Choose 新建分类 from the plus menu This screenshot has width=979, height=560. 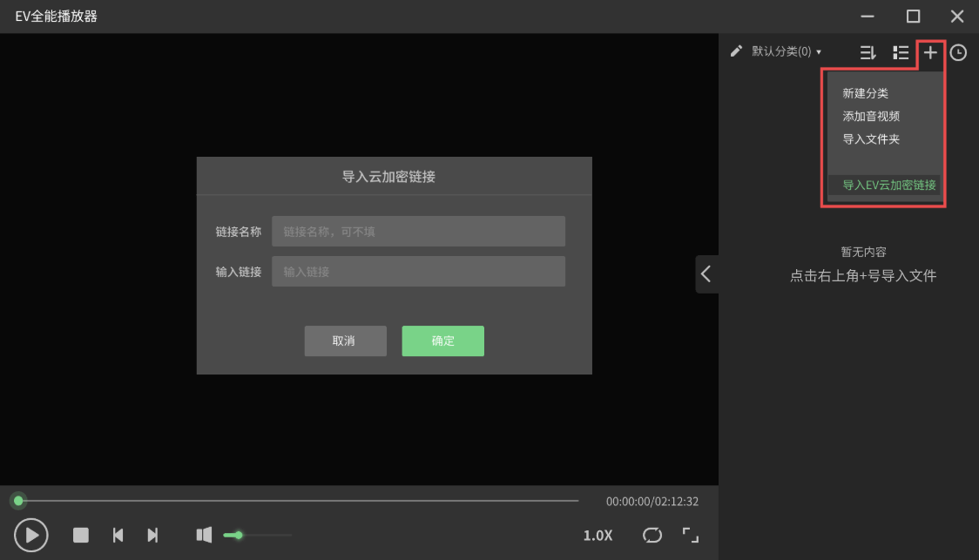864,92
